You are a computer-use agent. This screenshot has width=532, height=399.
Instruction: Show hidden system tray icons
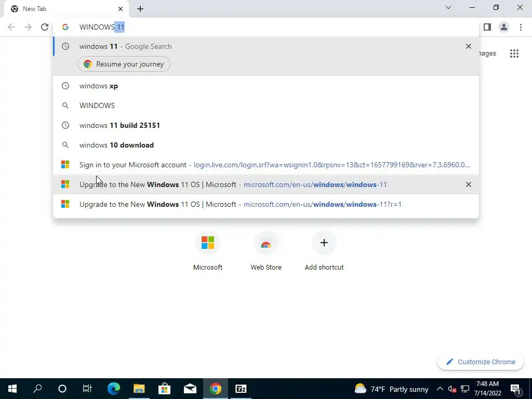440,389
